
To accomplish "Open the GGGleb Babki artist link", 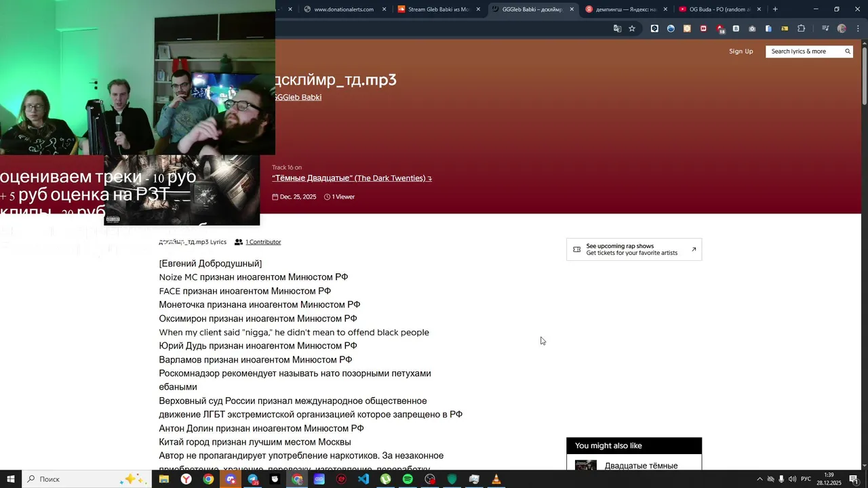I will pyautogui.click(x=297, y=97).
